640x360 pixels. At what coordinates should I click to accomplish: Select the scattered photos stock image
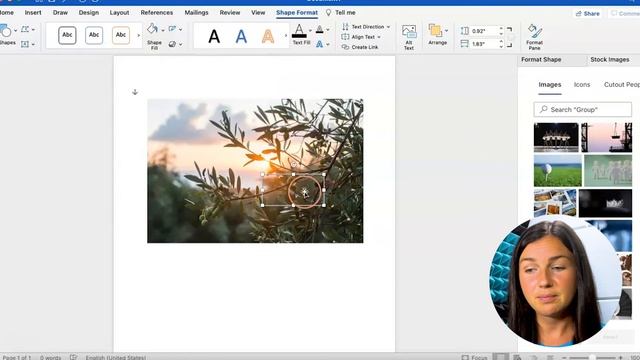(555, 203)
